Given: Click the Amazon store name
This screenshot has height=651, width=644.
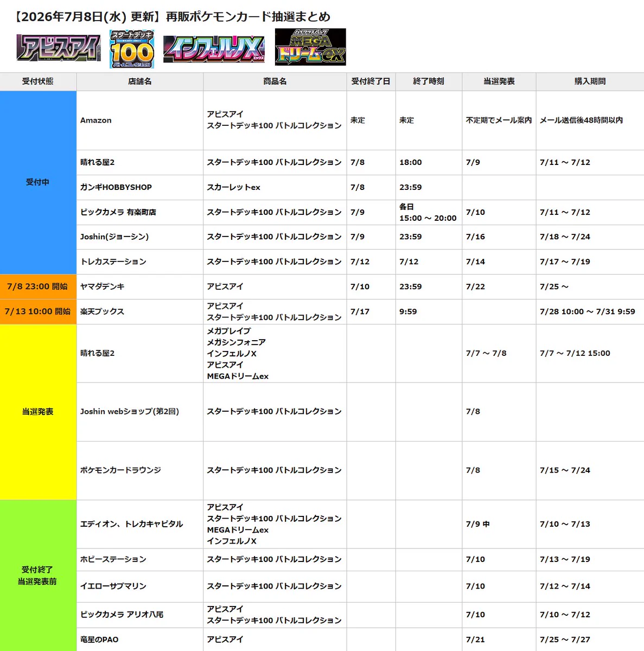Looking at the screenshot, I should click(x=96, y=120).
